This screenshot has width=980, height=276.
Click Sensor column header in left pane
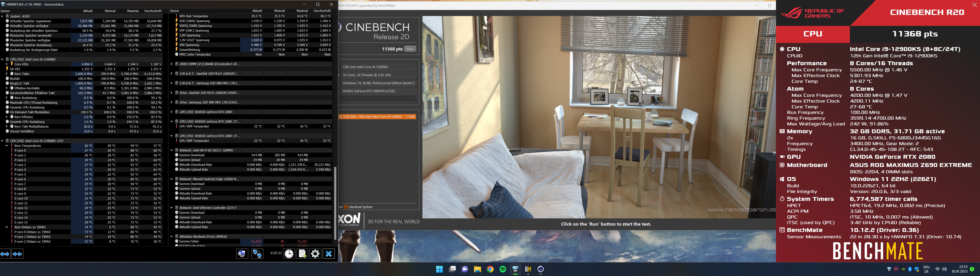point(35,11)
